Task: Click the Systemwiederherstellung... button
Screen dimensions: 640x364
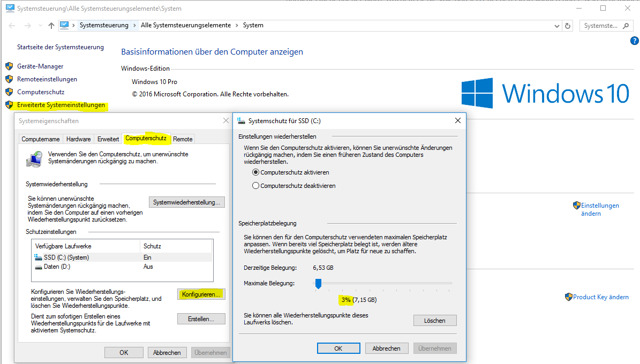Action: (186, 202)
